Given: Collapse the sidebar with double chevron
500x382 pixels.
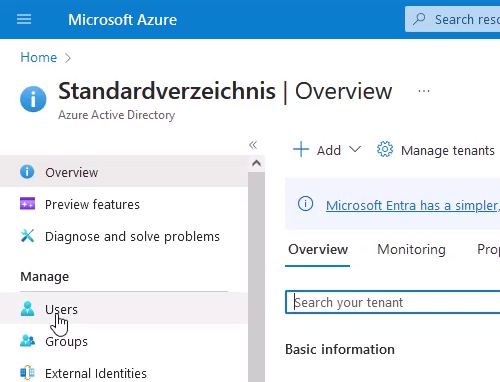Looking at the screenshot, I should coord(253,145).
